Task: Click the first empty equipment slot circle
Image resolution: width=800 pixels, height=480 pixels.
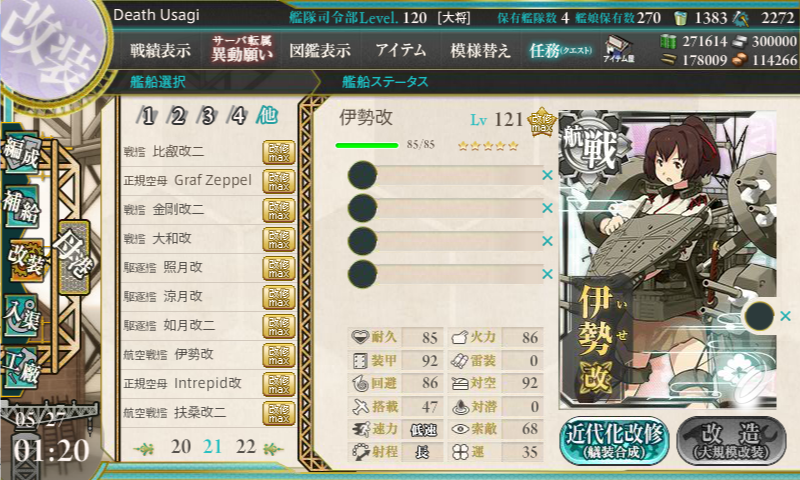Action: (362, 175)
